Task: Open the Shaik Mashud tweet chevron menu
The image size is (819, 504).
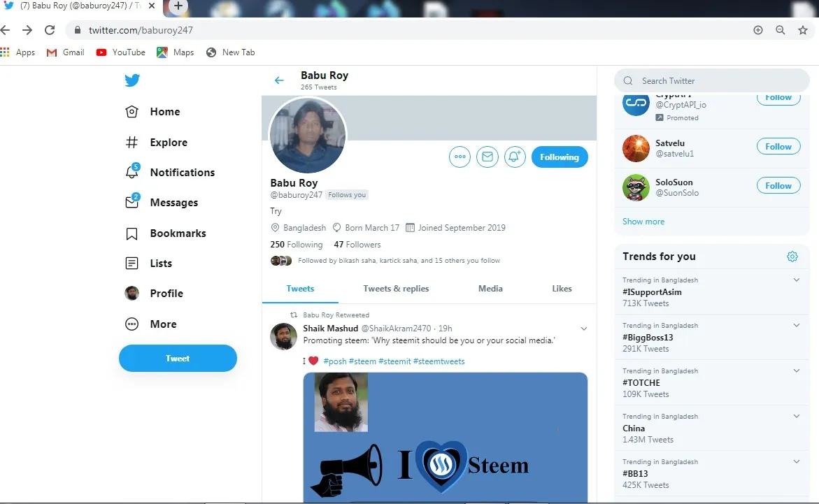Action: coord(584,329)
